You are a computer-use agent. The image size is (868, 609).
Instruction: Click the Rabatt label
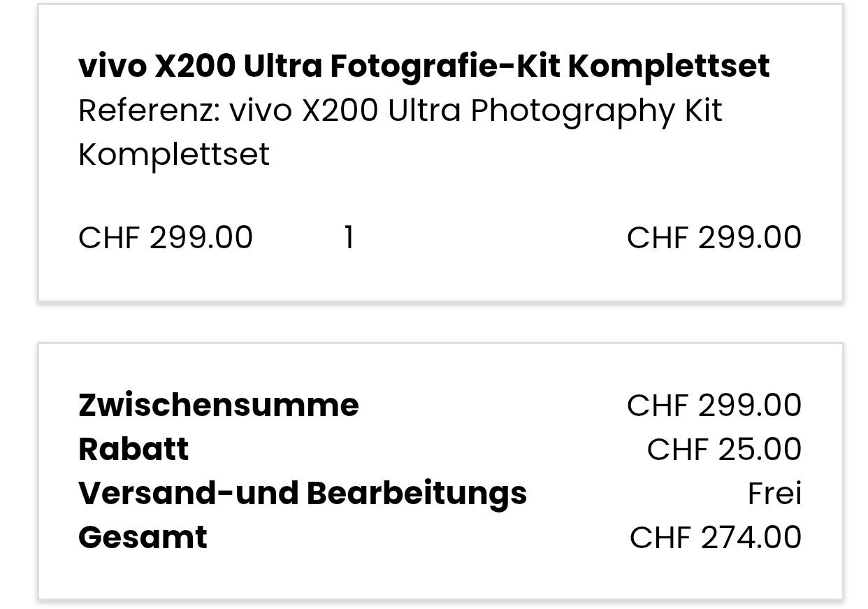tap(133, 449)
